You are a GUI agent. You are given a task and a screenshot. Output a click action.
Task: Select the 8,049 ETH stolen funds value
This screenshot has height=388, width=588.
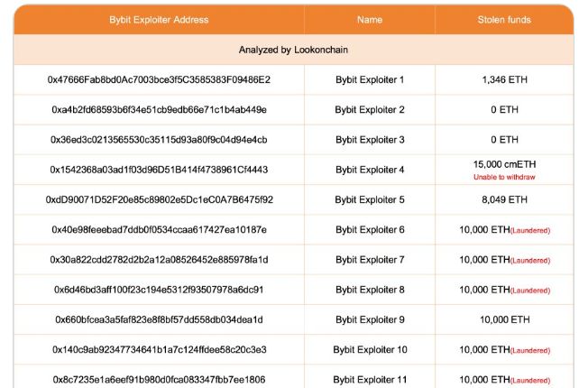504,199
